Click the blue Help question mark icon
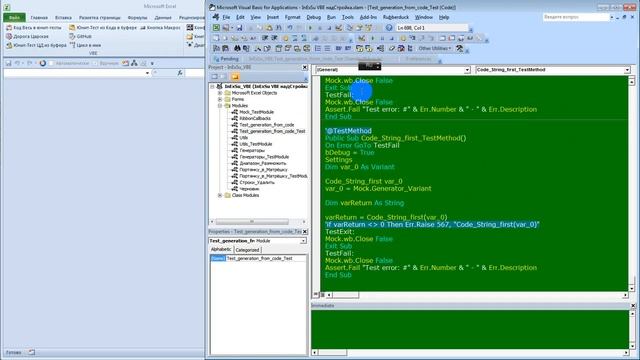640x360 pixels. (389, 28)
